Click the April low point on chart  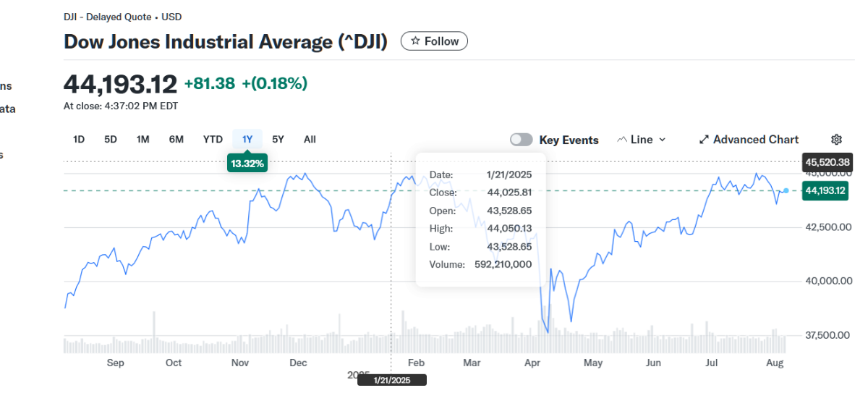[x=548, y=332]
